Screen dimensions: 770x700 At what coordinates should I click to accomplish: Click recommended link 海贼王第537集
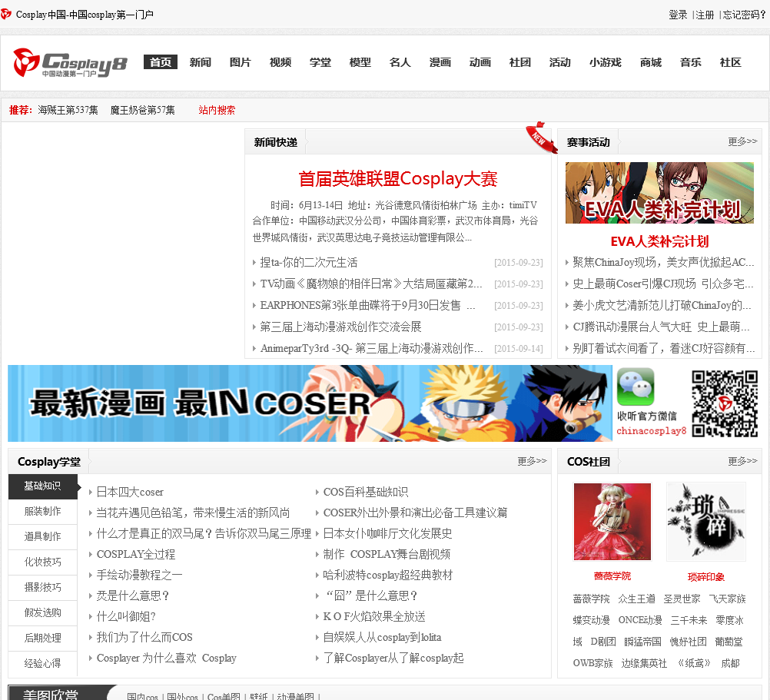68,110
